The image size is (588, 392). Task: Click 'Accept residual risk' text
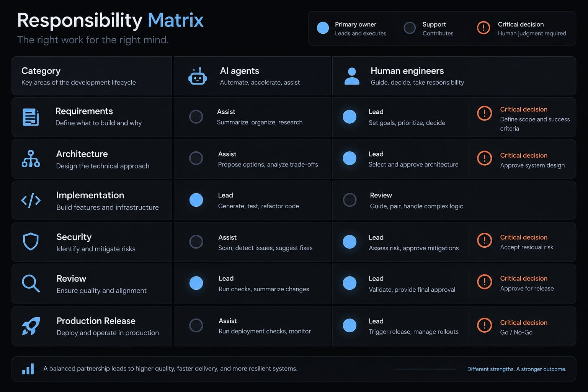click(x=527, y=247)
